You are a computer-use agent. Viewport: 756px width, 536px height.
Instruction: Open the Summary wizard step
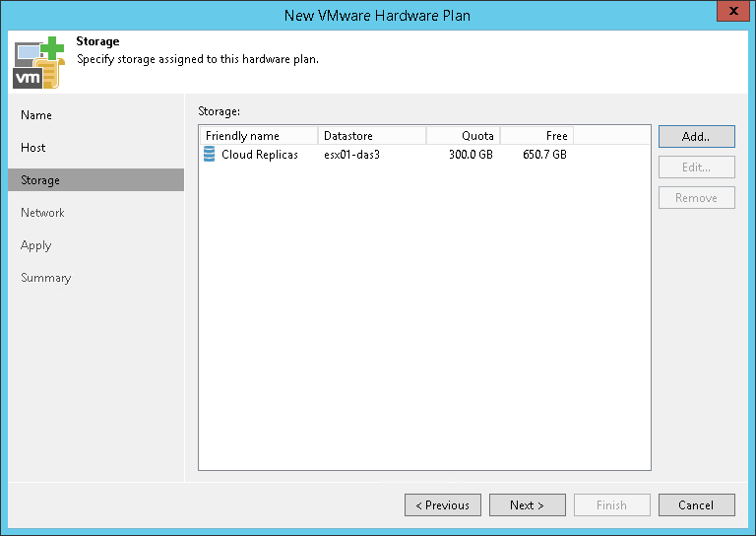tap(46, 278)
